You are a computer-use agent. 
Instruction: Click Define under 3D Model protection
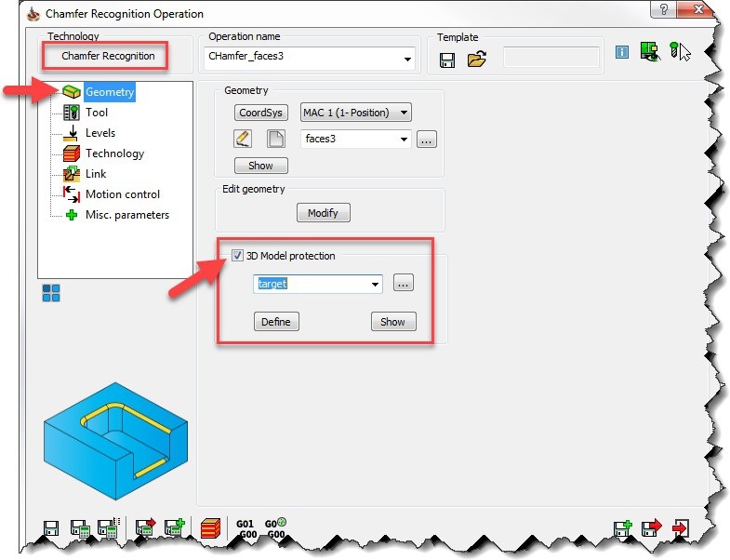(276, 322)
